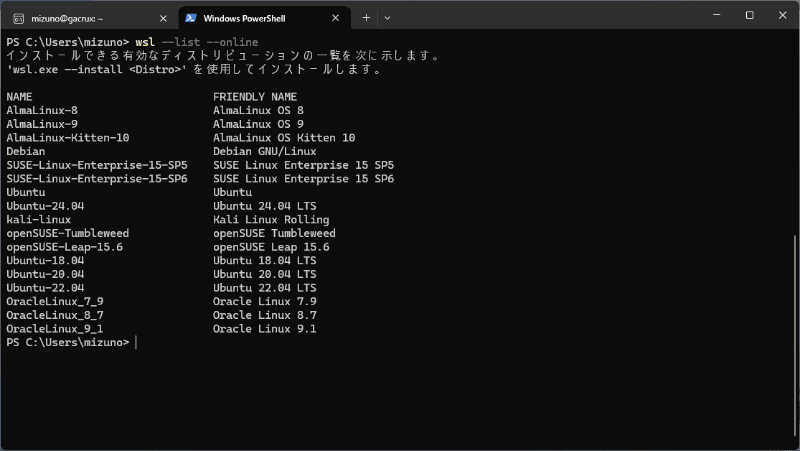Select the Windows PowerShell tab

264,18
